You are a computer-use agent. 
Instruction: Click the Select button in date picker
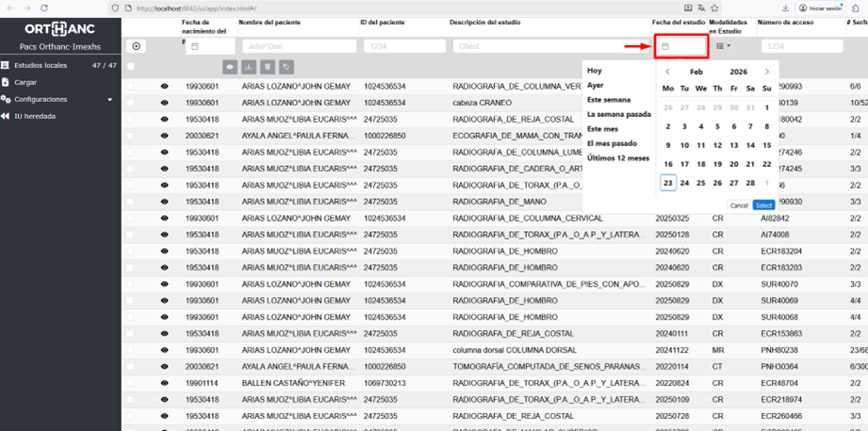click(x=763, y=205)
